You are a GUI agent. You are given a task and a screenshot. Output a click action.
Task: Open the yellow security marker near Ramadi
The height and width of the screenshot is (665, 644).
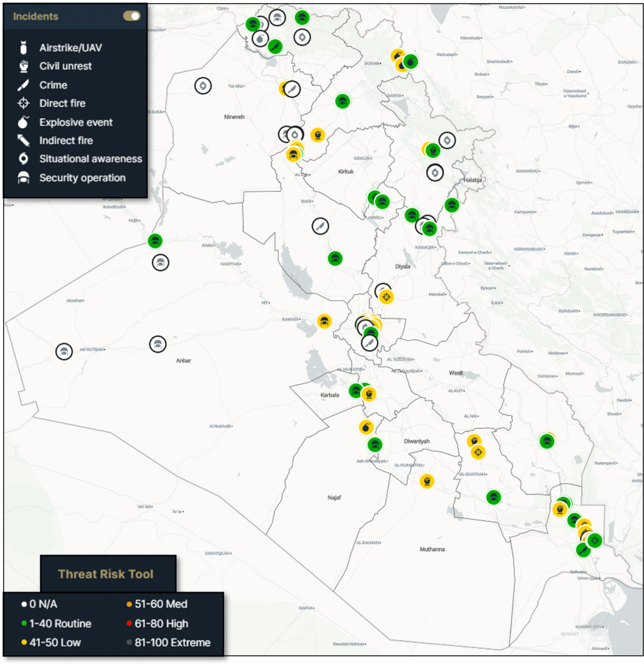pos(325,321)
